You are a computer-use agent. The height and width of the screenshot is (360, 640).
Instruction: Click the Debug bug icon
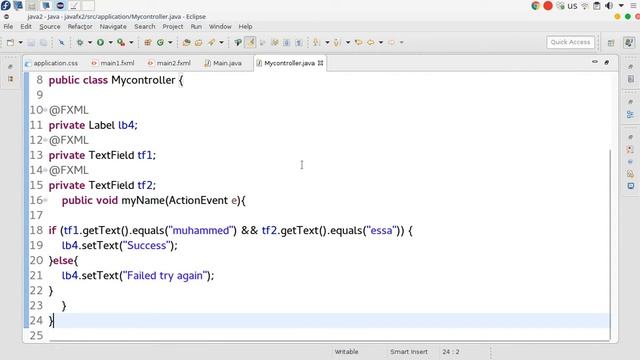pyautogui.click(x=80, y=42)
